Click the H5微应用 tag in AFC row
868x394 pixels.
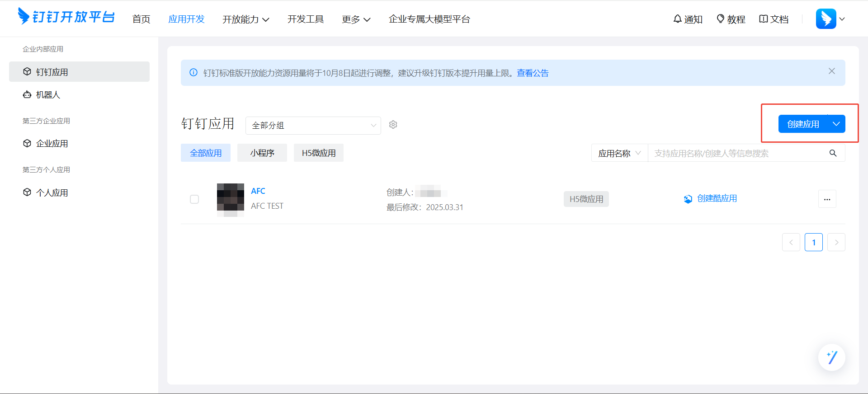pyautogui.click(x=586, y=199)
